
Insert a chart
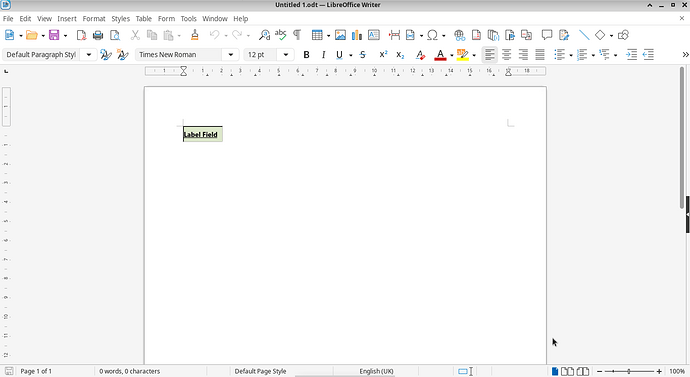point(357,35)
